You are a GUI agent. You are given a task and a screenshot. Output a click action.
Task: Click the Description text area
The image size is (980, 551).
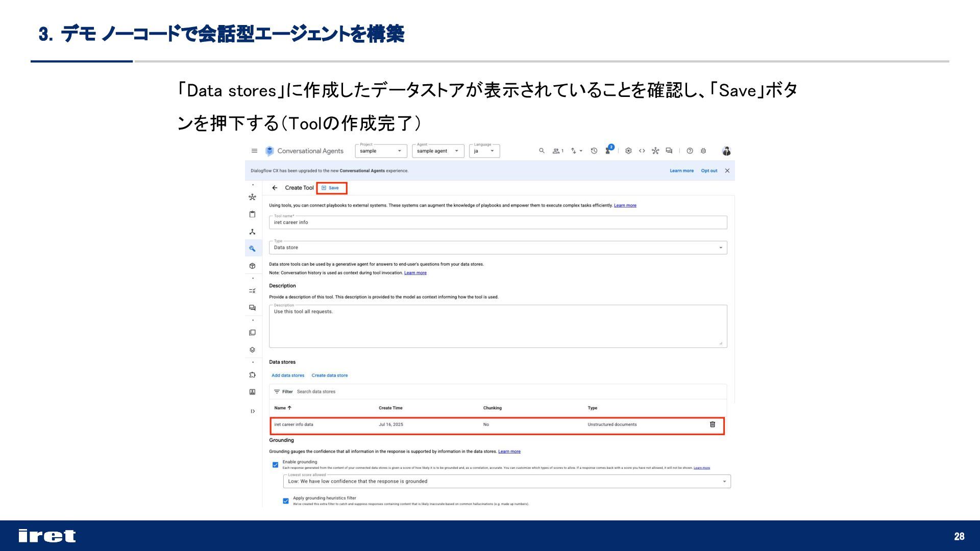tap(498, 327)
